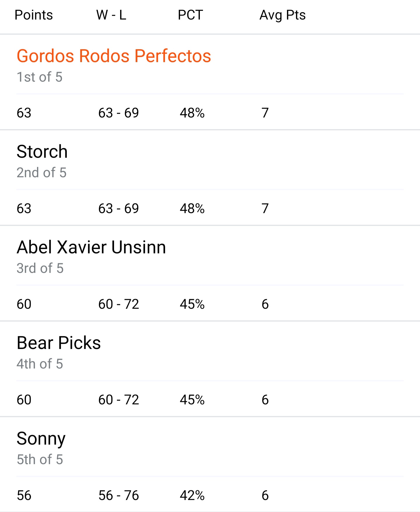This screenshot has width=420, height=512.
Task: Open the Gordos Rodos Perfectos team
Action: click(x=114, y=56)
